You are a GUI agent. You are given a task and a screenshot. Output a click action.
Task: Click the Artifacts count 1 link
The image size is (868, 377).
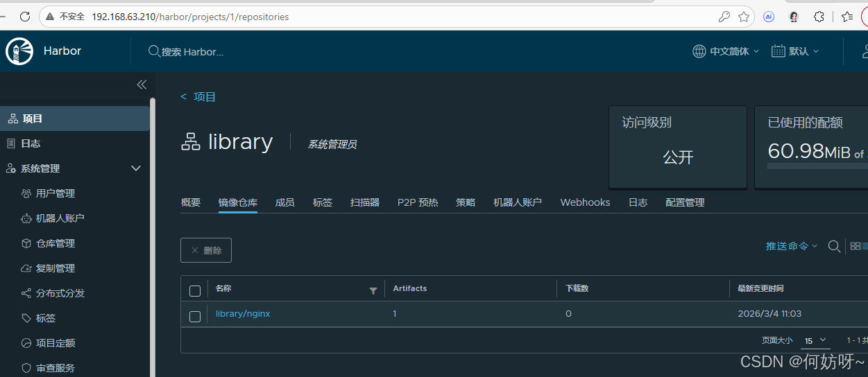(x=395, y=314)
